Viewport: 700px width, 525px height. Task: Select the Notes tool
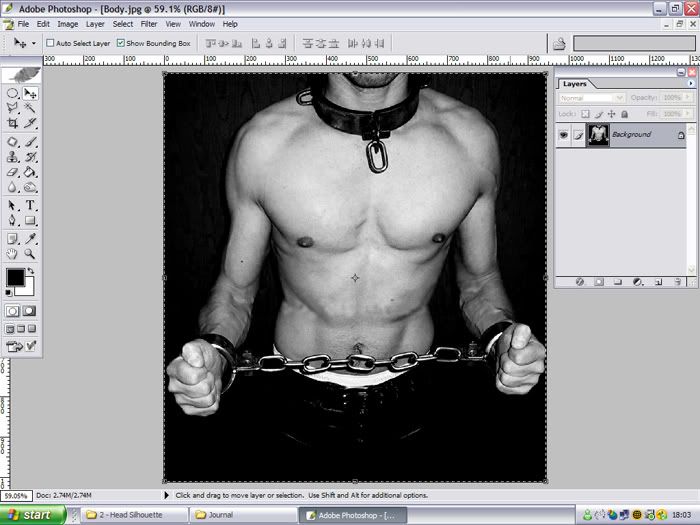coord(12,239)
